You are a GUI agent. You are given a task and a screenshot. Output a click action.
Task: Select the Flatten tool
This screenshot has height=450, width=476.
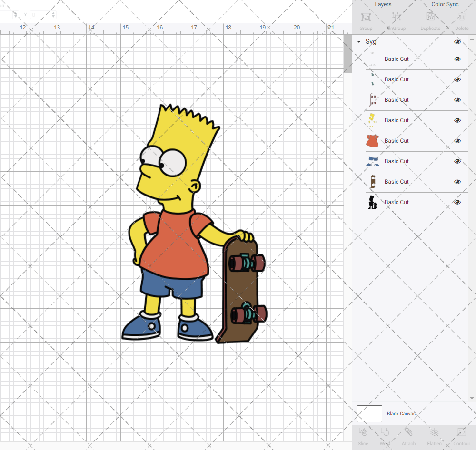click(435, 432)
